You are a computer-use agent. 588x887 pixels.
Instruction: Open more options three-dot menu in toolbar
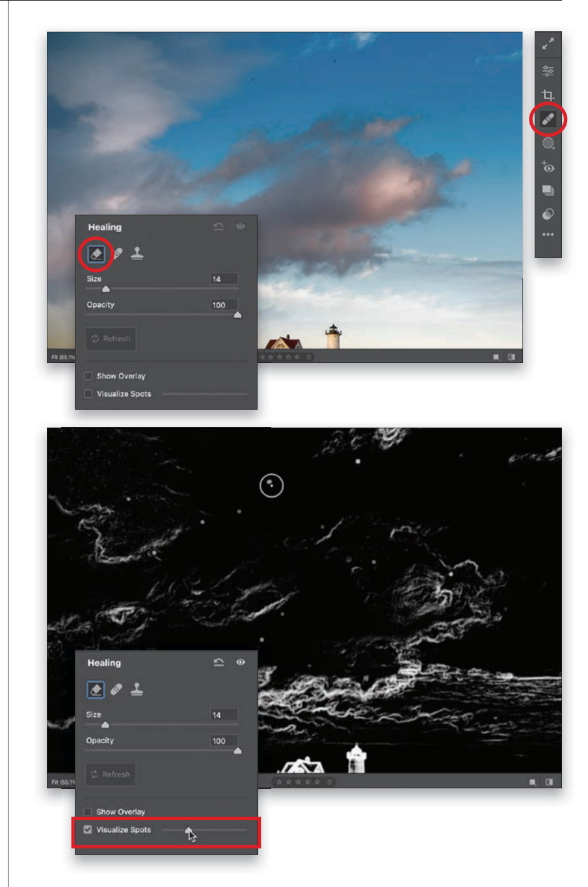point(548,235)
